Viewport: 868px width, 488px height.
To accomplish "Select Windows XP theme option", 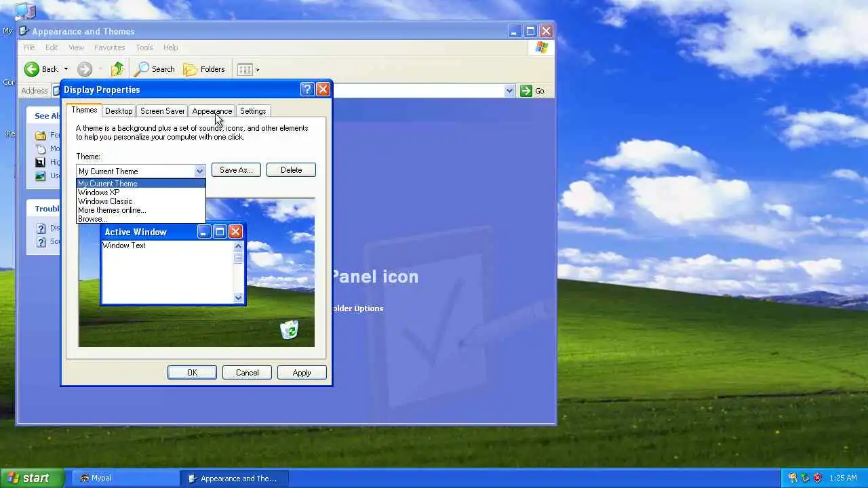I will pyautogui.click(x=140, y=192).
